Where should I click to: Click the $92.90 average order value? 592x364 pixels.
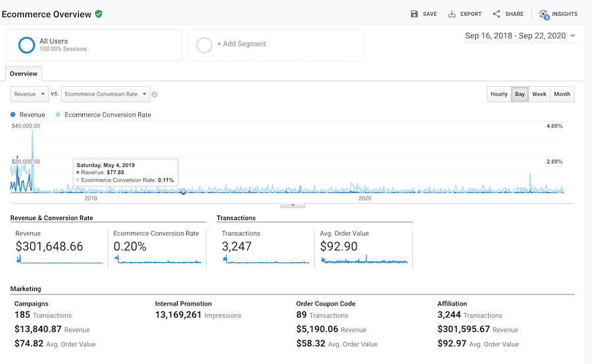339,246
